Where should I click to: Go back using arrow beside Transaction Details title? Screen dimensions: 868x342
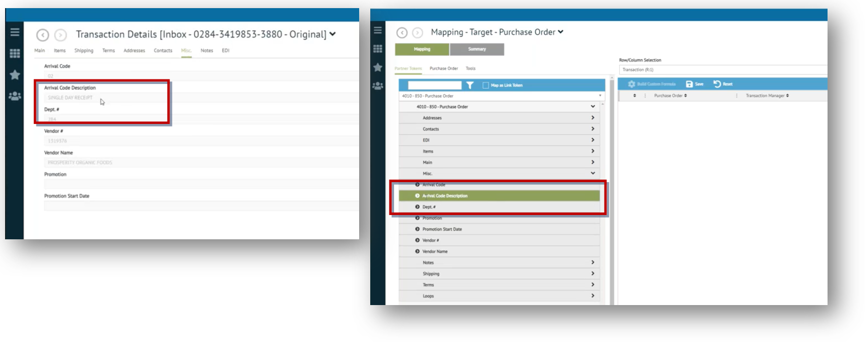point(42,35)
